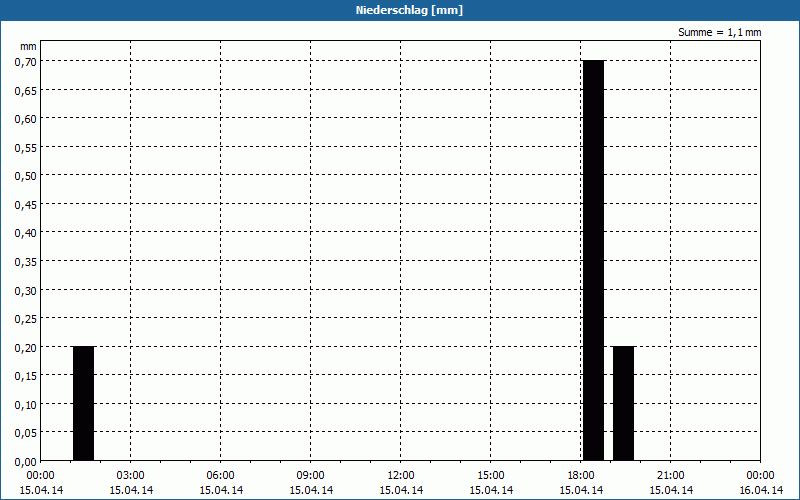800x500 pixels.
Task: Click the 0,05 y-axis value
Action: 26,434
